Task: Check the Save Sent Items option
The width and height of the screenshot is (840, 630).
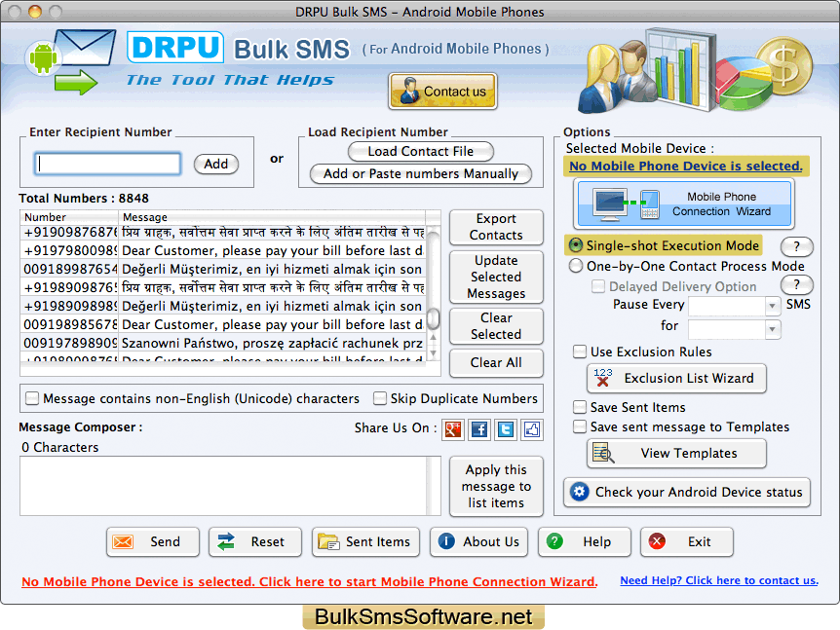Action: pyautogui.click(x=580, y=407)
